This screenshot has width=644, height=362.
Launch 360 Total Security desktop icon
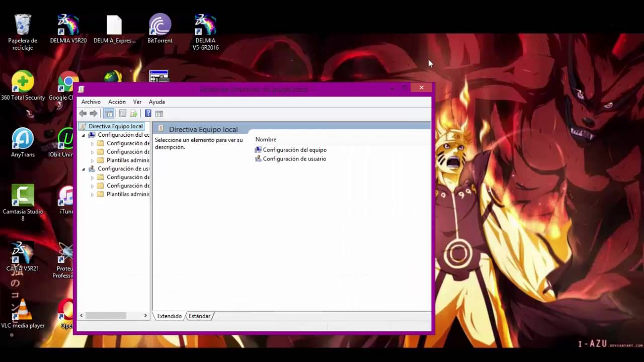pos(23,85)
